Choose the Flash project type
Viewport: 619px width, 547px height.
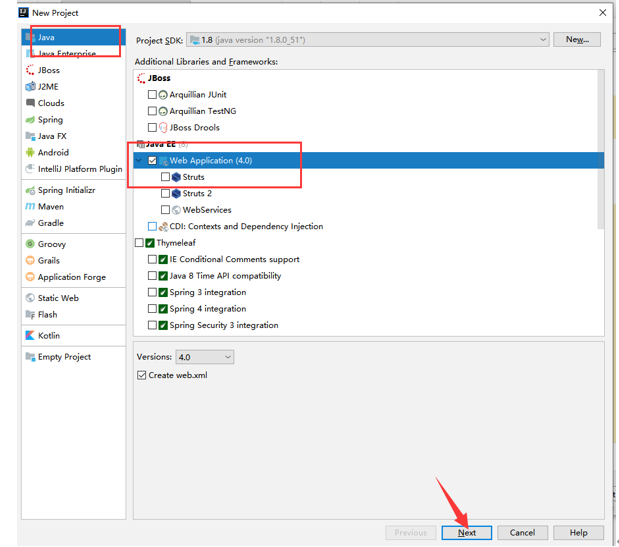[73, 315]
